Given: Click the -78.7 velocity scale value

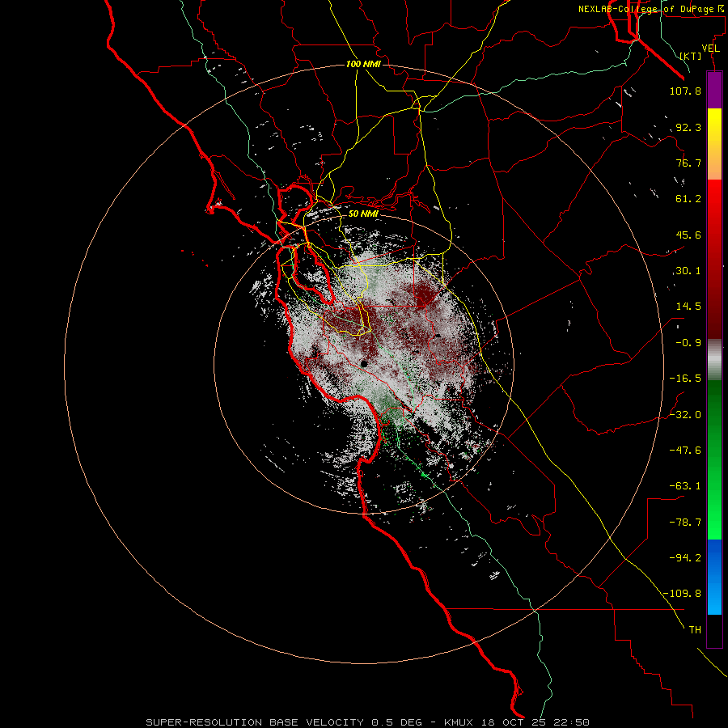Looking at the screenshot, I should pos(685,523).
